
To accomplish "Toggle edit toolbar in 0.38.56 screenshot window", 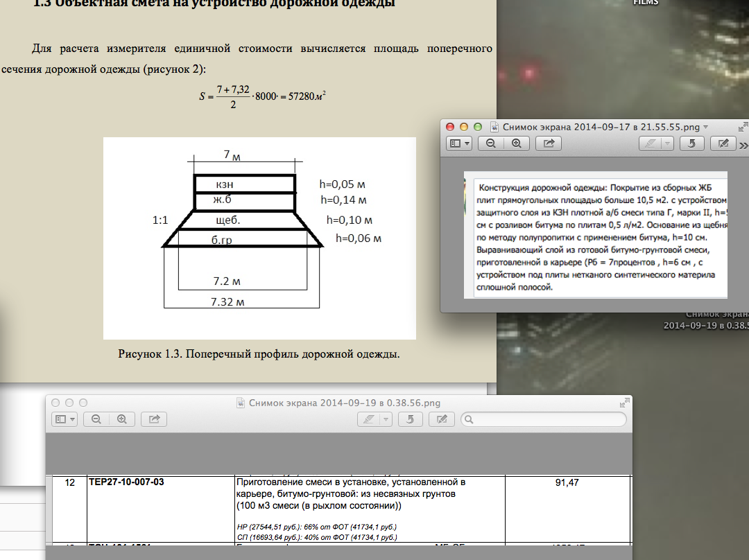I will 441,419.
